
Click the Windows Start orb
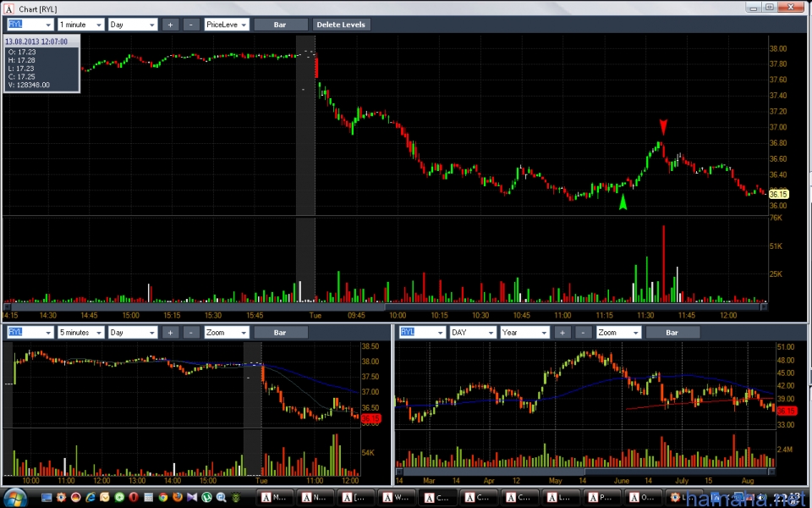(x=14, y=496)
